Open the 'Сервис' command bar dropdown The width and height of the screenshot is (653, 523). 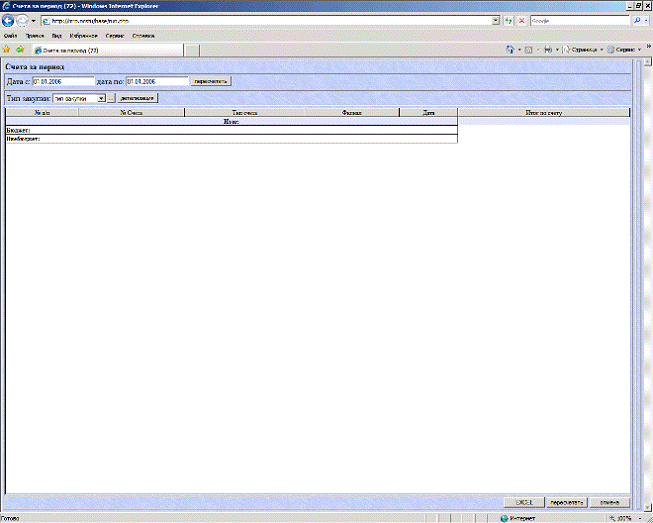(x=624, y=48)
